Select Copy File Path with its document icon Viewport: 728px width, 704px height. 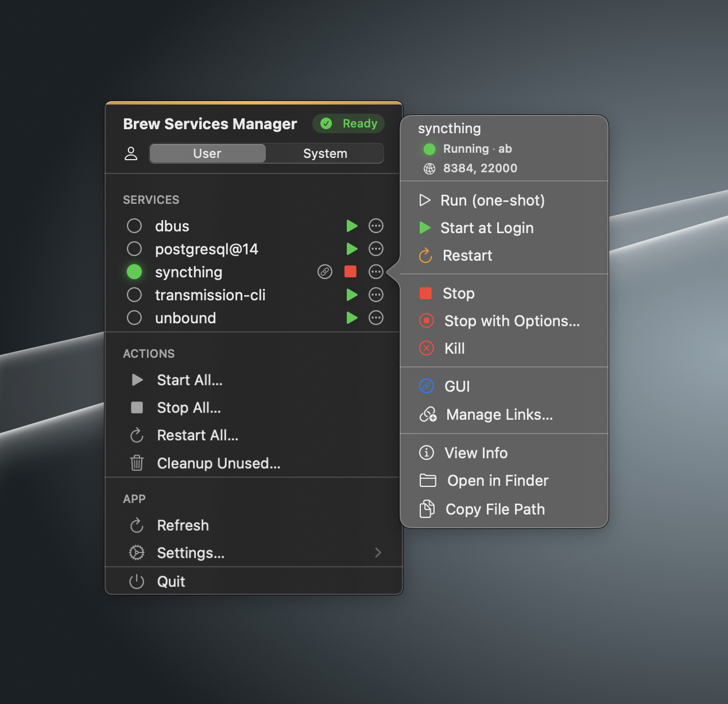point(495,509)
